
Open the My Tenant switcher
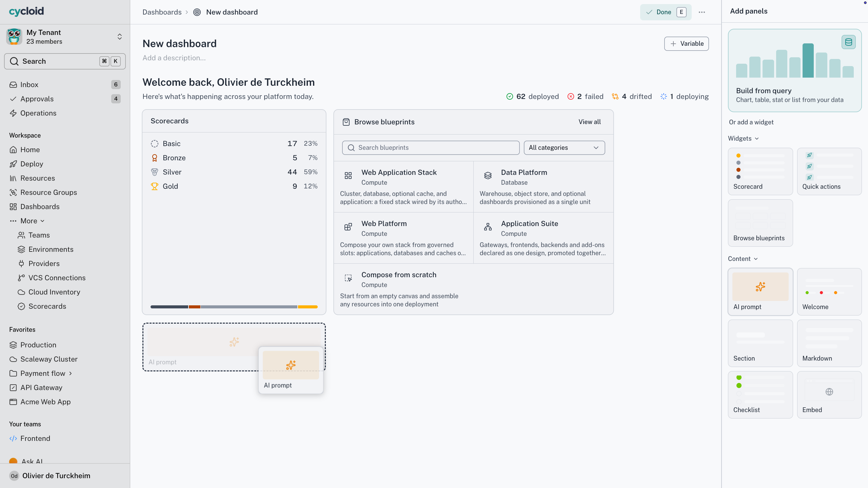point(65,37)
